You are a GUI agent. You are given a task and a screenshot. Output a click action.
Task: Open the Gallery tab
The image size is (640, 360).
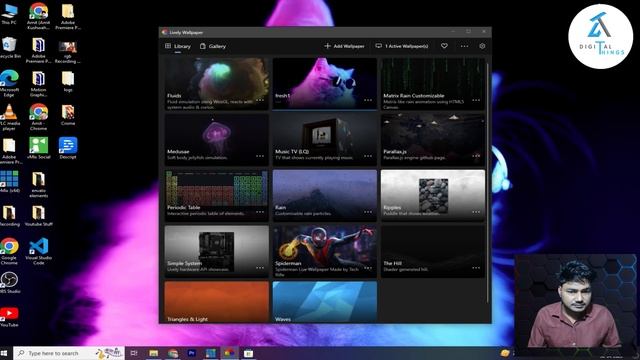(213, 46)
